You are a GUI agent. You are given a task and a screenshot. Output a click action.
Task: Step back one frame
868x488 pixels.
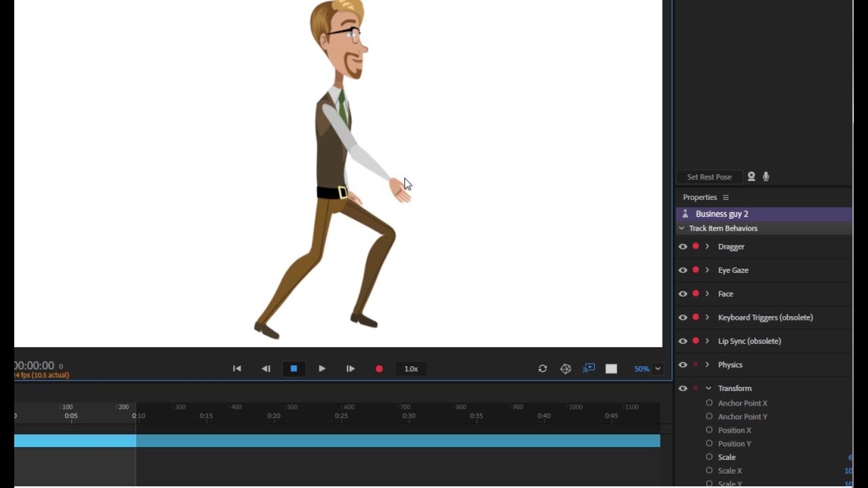266,369
